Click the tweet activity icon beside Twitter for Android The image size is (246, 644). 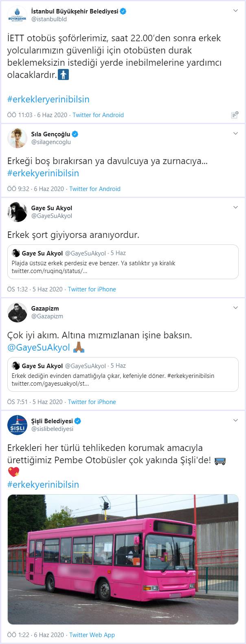pos(235,115)
